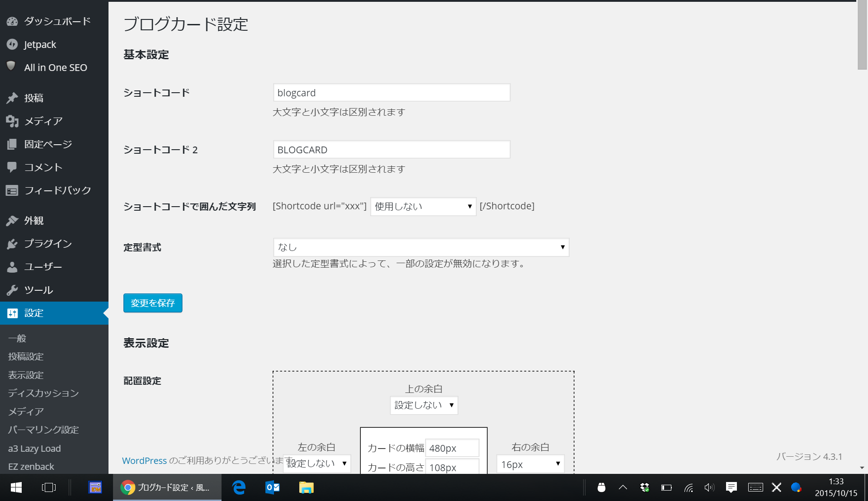Click 表示設定 submenu in sidebar

[x=26, y=375]
